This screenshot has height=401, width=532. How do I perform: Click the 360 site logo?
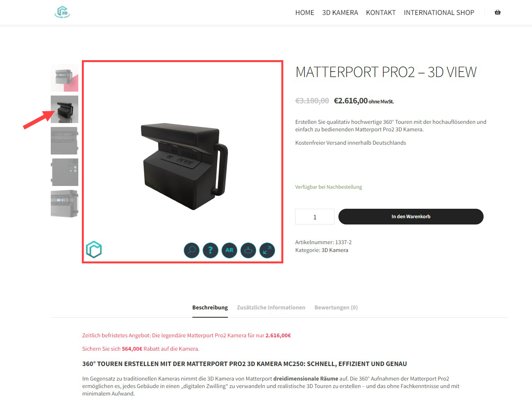point(62,12)
